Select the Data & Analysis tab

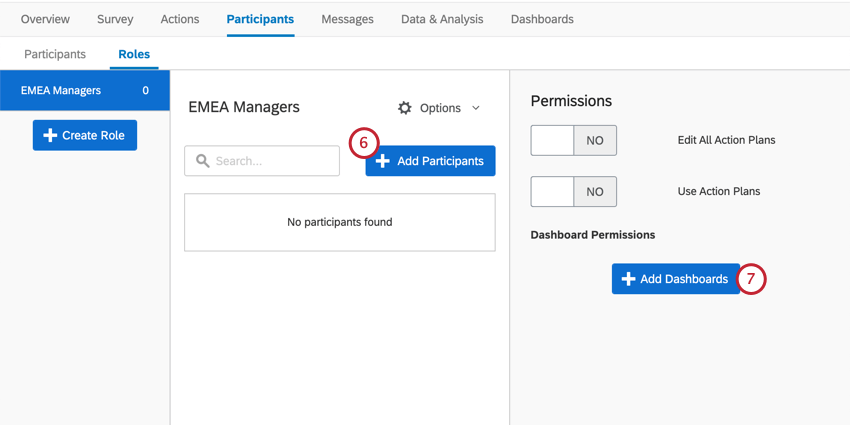(x=442, y=19)
